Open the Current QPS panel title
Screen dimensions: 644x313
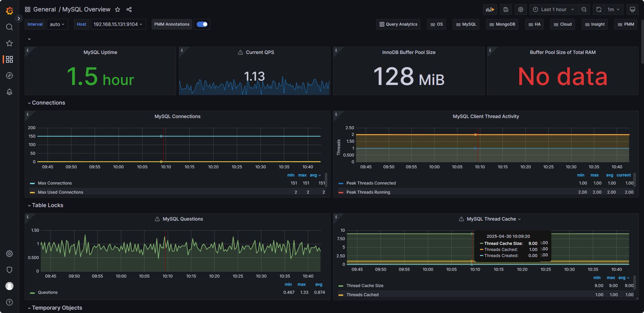pyautogui.click(x=260, y=52)
